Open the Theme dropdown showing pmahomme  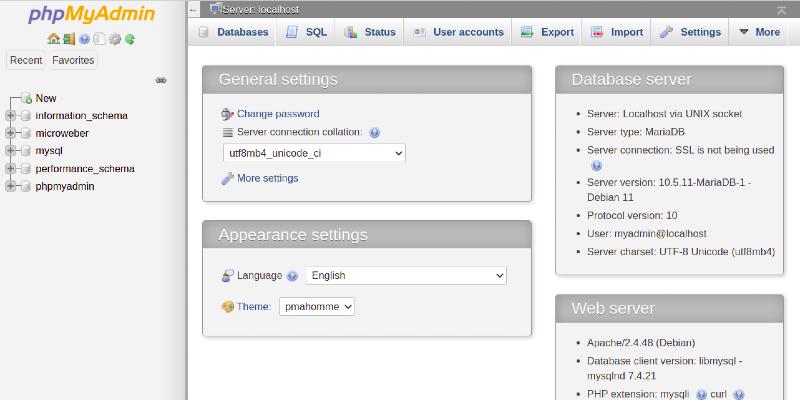pos(317,307)
